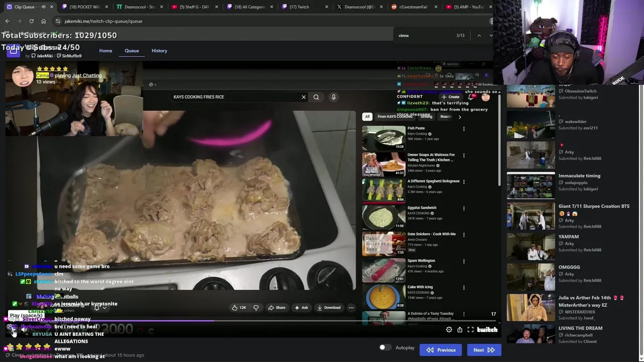Dislike the video with thumbs down

coord(256,308)
